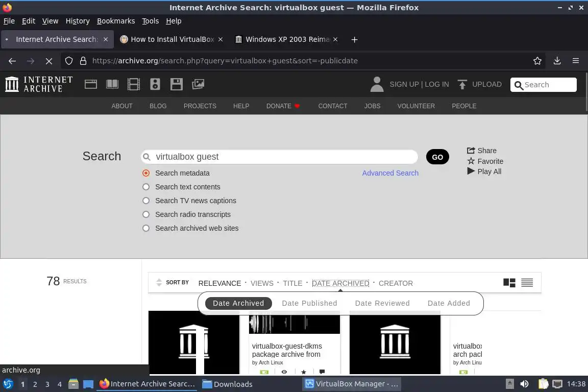This screenshot has height=392, width=588.
Task: Open the Internet Archive home logo
Action: (x=39, y=84)
